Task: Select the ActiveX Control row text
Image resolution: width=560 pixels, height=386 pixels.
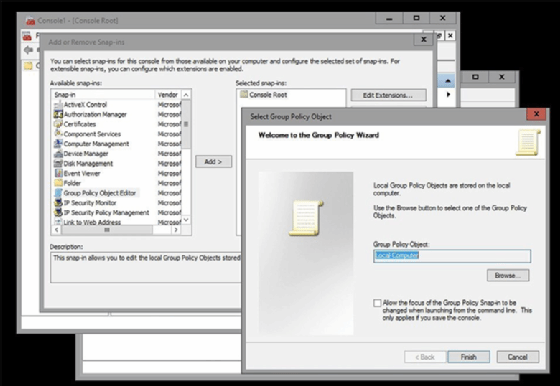Action: (x=85, y=105)
